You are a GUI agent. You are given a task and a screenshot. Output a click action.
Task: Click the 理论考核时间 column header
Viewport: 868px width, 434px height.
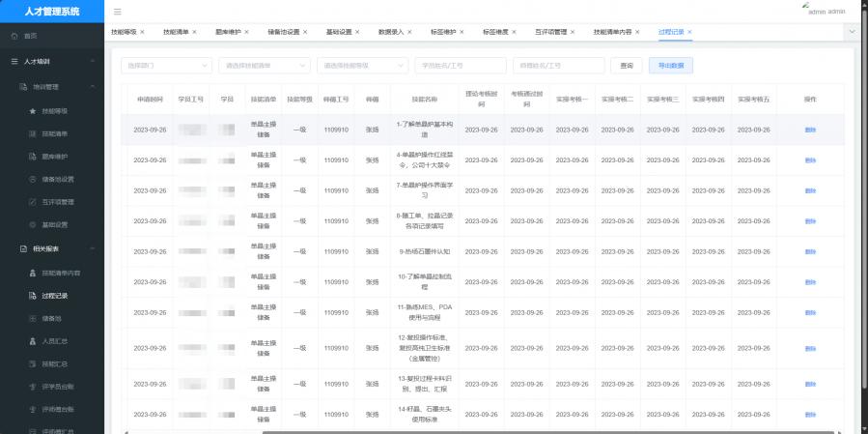click(x=481, y=100)
